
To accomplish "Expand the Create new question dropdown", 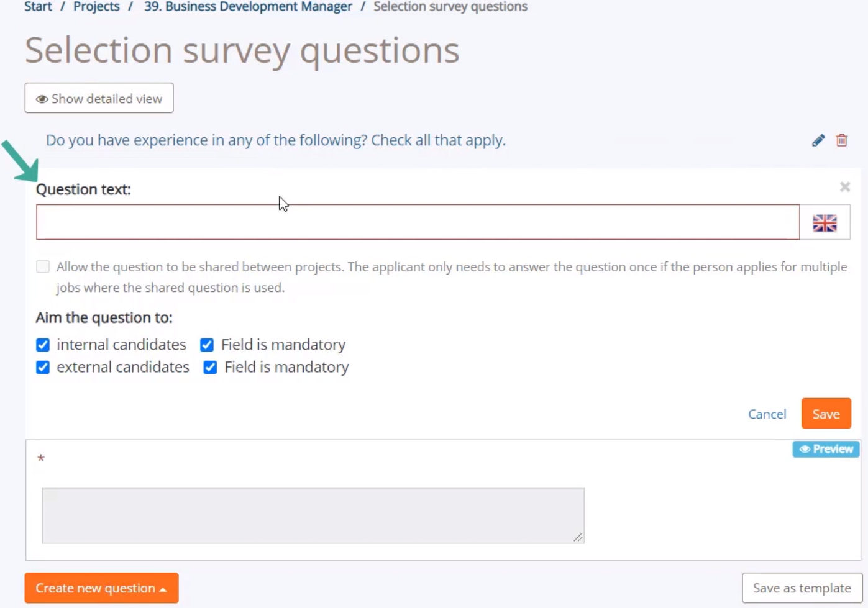I will [x=101, y=588].
